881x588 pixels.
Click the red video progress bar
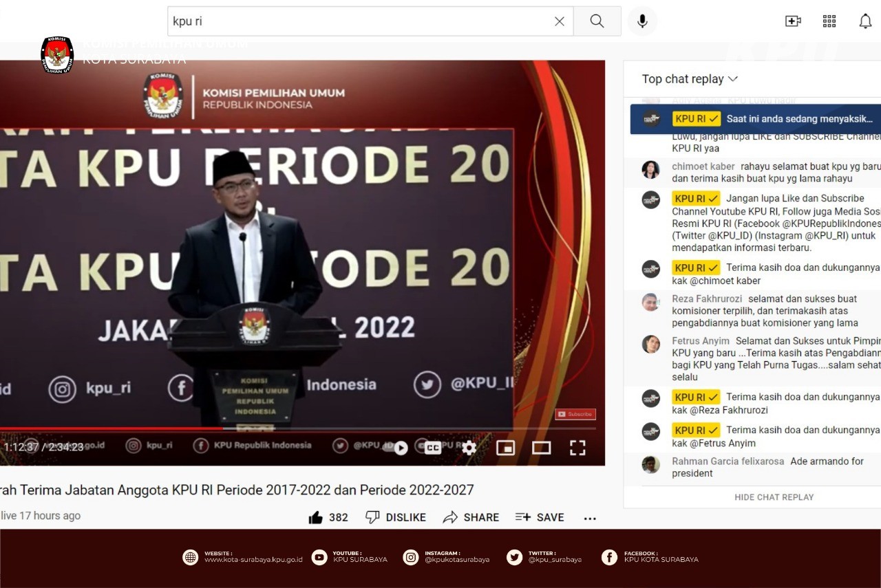click(110, 428)
